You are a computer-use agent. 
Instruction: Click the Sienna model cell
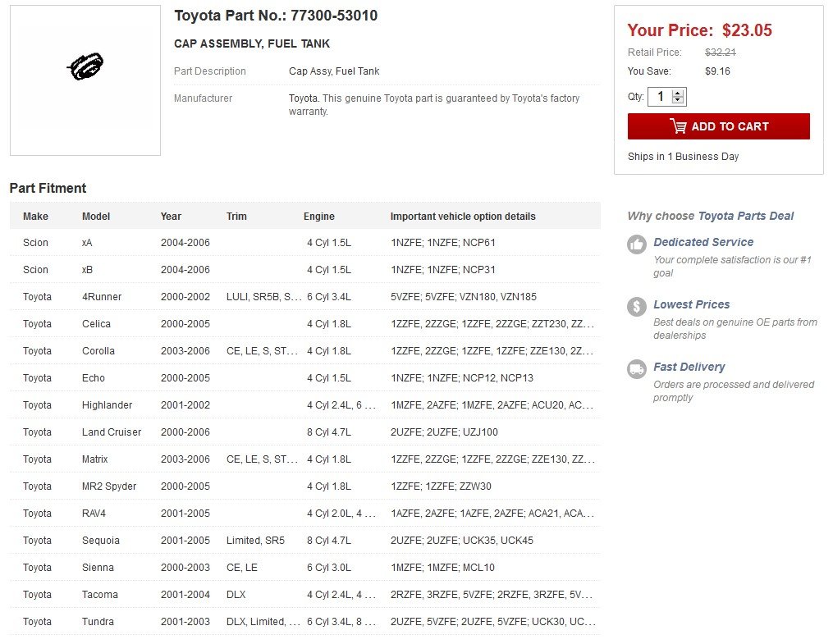98,568
